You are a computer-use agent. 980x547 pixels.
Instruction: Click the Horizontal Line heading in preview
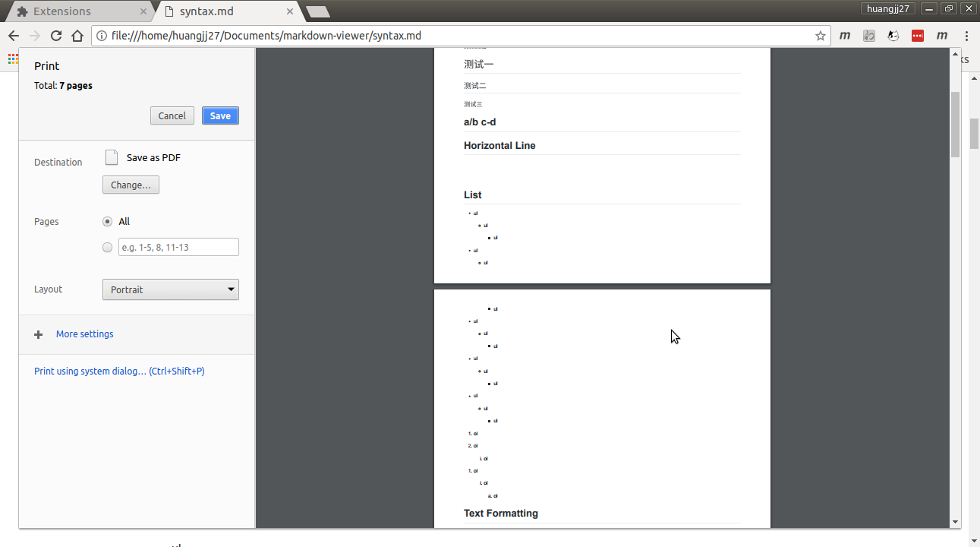coord(499,146)
